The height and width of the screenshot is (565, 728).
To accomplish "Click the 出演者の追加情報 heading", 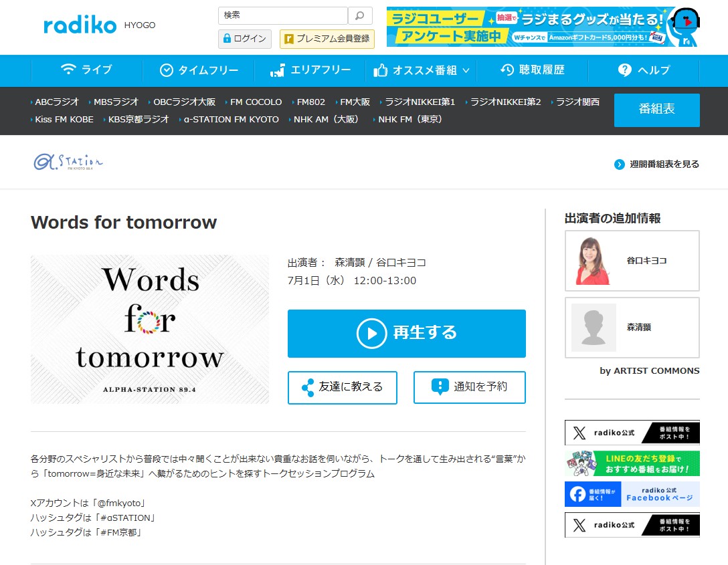I will (612, 218).
